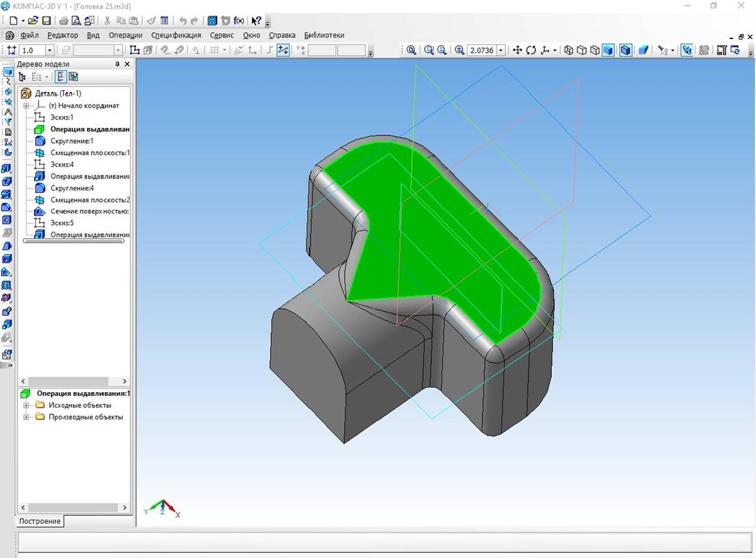
Task: Select the Rotate view tool
Action: [x=531, y=50]
